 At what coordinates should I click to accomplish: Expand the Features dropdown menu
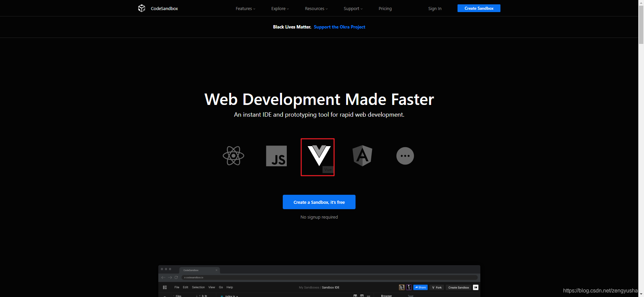pyautogui.click(x=246, y=8)
